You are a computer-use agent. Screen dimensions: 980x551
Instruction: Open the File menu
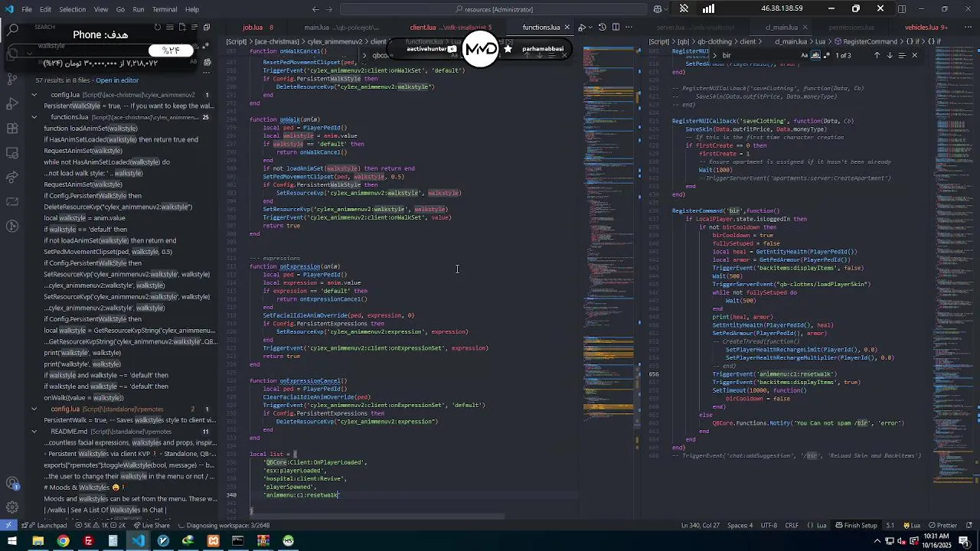tap(27, 9)
